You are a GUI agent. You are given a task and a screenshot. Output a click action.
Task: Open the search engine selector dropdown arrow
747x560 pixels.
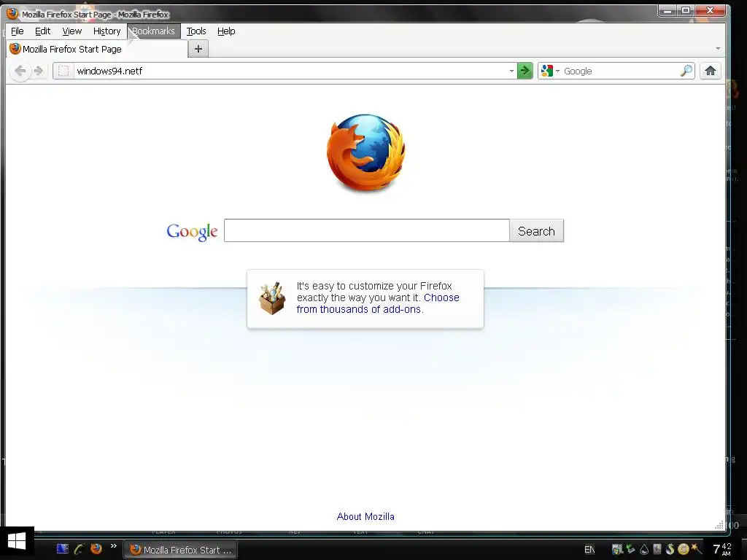557,71
